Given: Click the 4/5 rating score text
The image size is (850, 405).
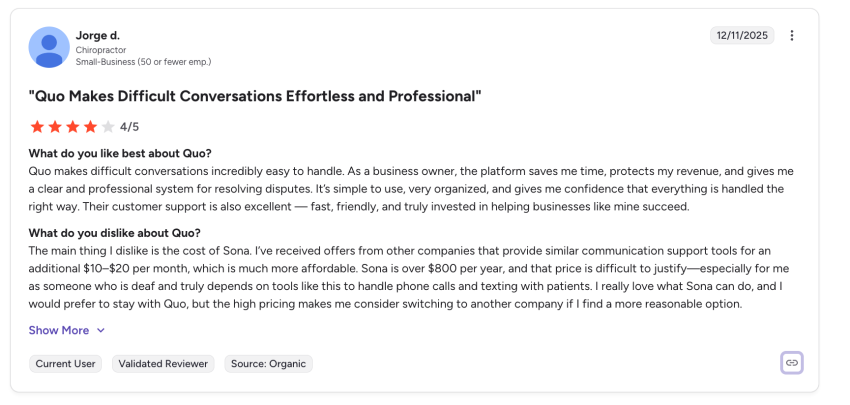Looking at the screenshot, I should pyautogui.click(x=130, y=127).
